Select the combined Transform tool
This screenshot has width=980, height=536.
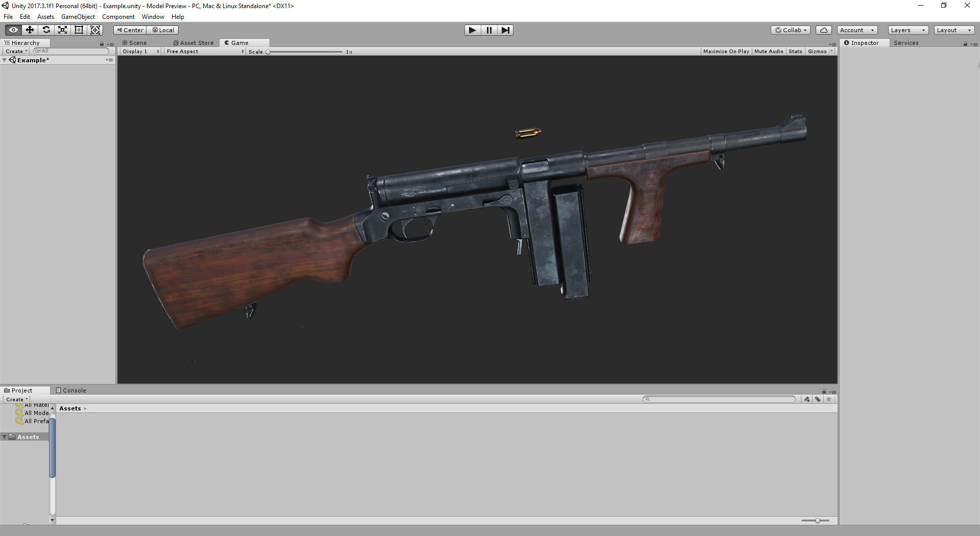(x=95, y=30)
